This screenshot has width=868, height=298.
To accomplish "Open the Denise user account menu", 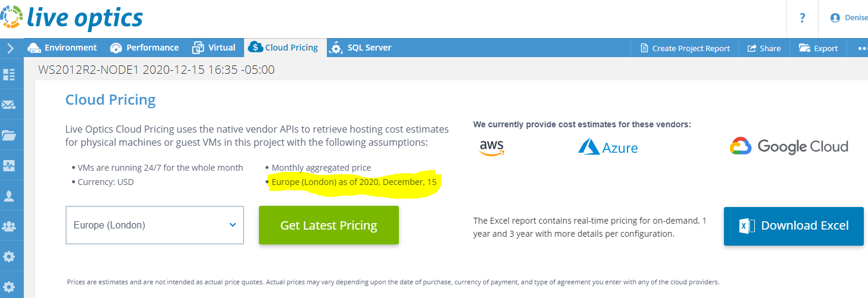I will point(849,18).
